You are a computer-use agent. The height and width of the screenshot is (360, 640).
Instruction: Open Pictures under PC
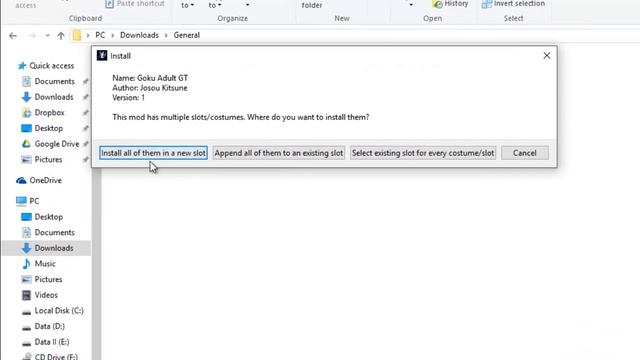(48, 279)
